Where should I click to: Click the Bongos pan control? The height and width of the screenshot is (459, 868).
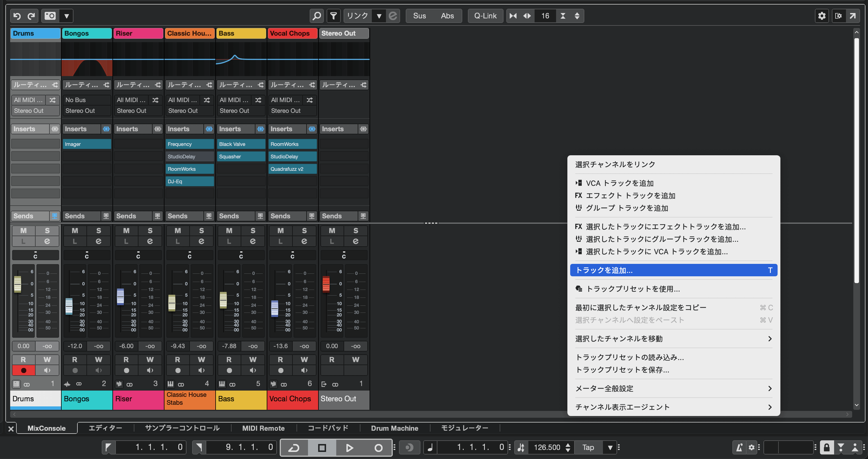point(87,255)
